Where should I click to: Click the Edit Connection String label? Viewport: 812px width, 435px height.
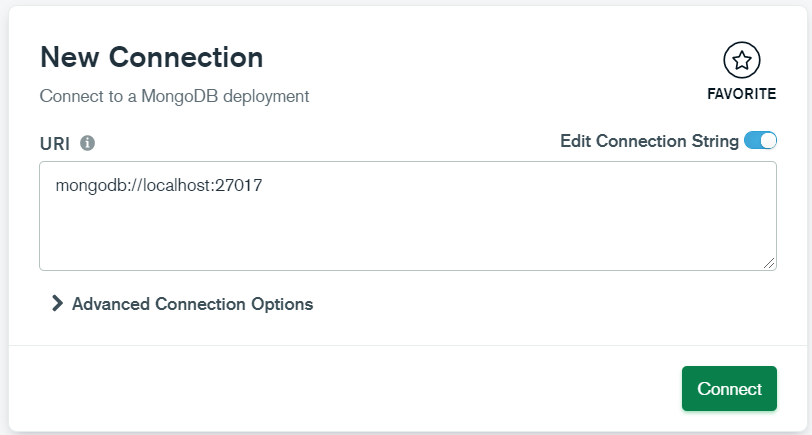click(x=649, y=141)
